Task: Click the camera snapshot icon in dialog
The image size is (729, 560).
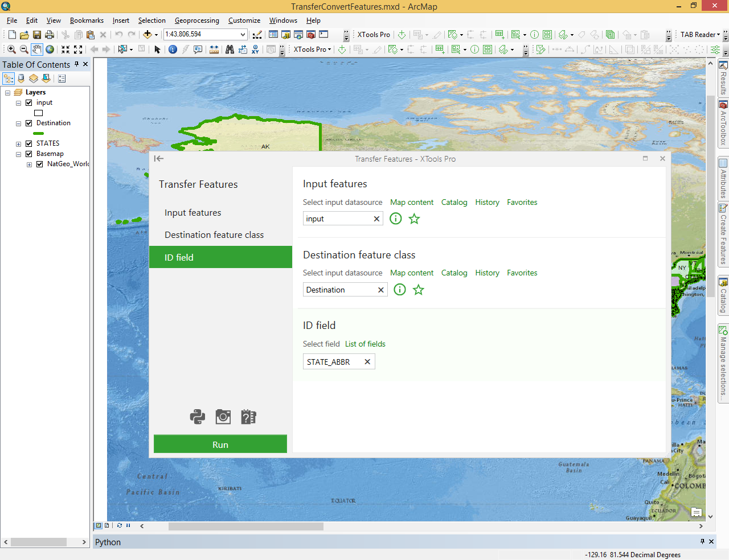Action: 223,417
